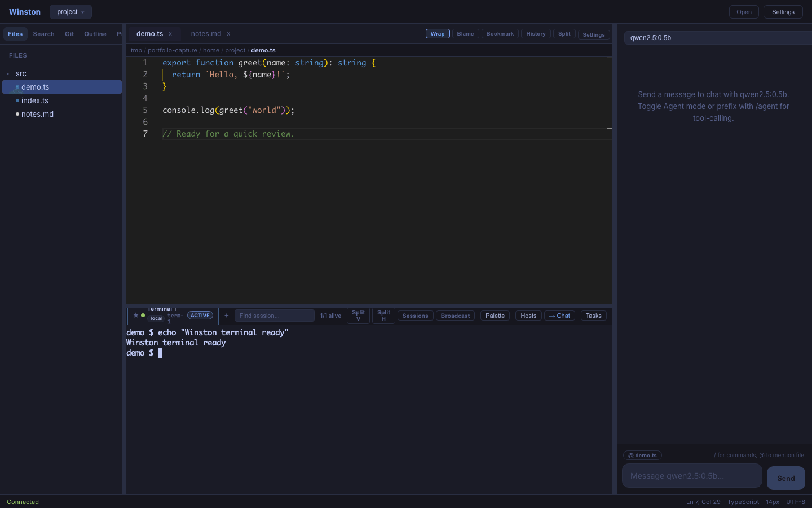Click Split in the editor toolbar

pyautogui.click(x=564, y=34)
